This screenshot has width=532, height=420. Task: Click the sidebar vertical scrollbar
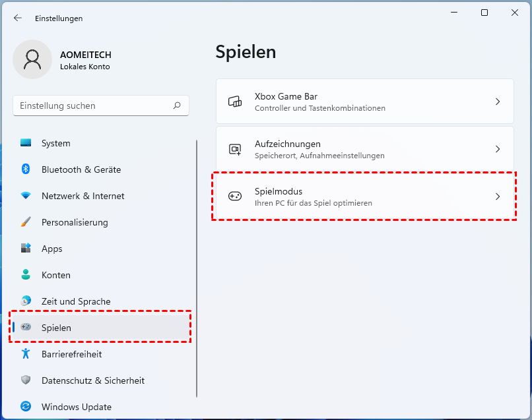pos(196,264)
